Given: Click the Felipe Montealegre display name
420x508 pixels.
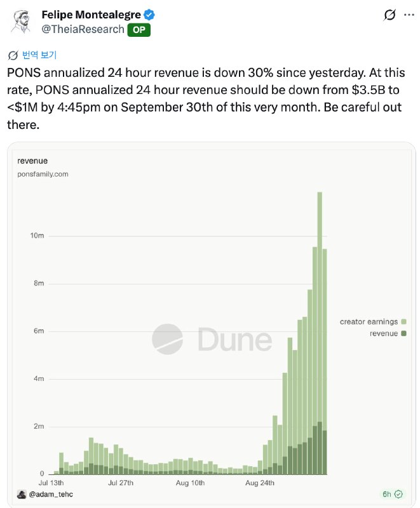Looking at the screenshot, I should 91,15.
